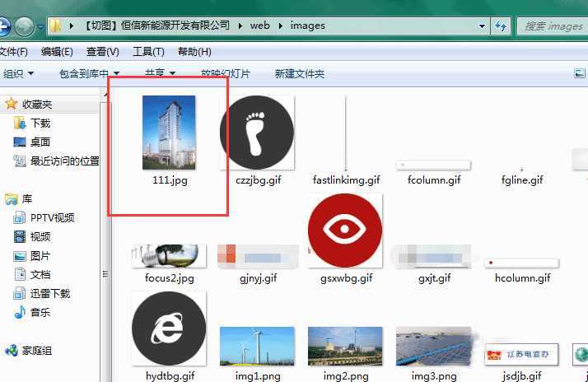Click the refresh button beside address bar
This screenshot has height=382, width=588.
click(x=500, y=26)
